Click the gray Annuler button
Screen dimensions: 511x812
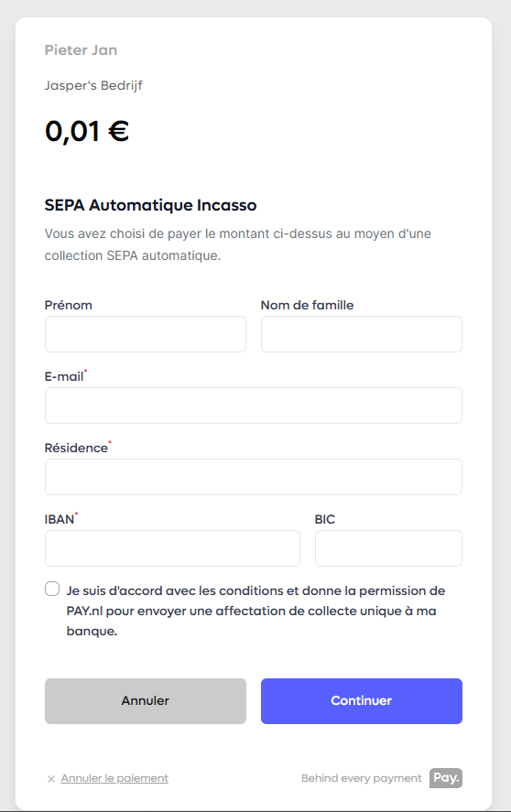(146, 701)
